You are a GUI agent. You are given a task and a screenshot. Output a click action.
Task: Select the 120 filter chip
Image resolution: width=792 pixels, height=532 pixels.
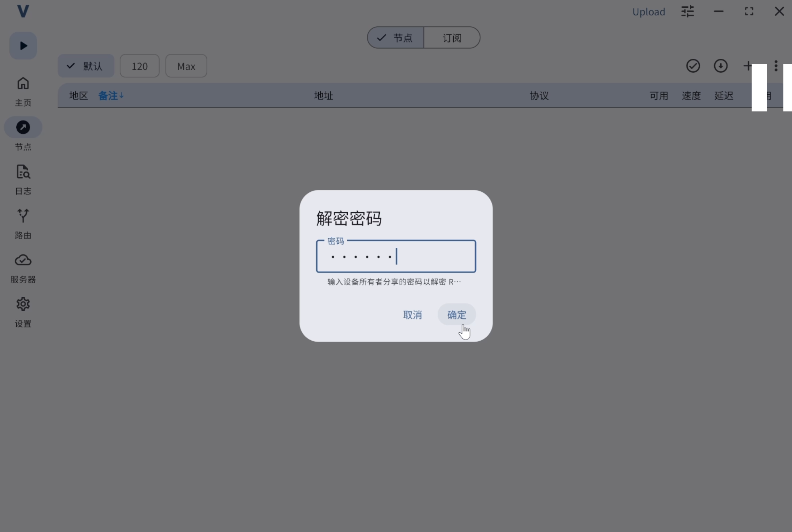(x=140, y=66)
